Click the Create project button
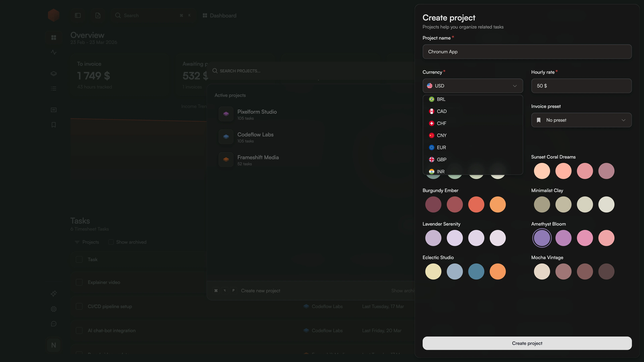This screenshot has width=644, height=362. point(527,343)
